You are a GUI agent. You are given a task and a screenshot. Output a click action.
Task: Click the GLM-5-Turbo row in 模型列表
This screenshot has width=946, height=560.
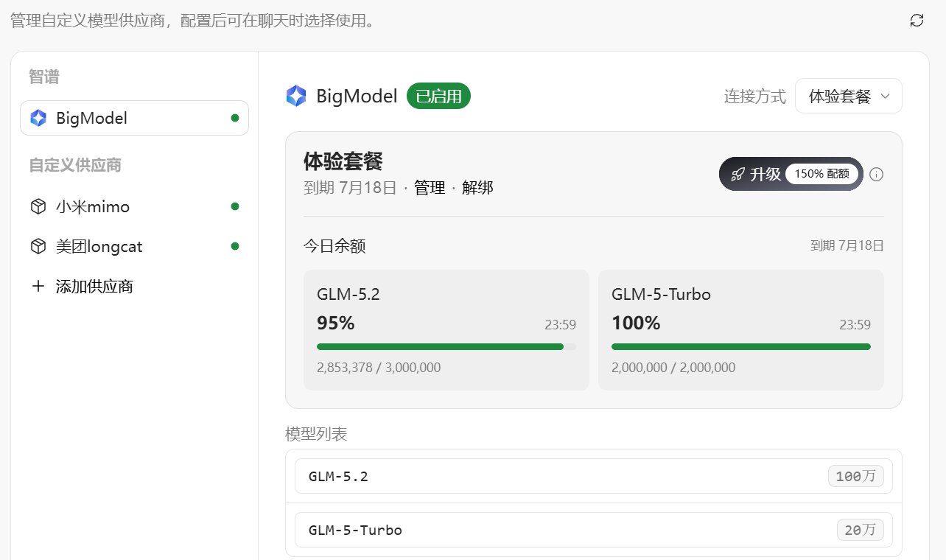point(594,530)
